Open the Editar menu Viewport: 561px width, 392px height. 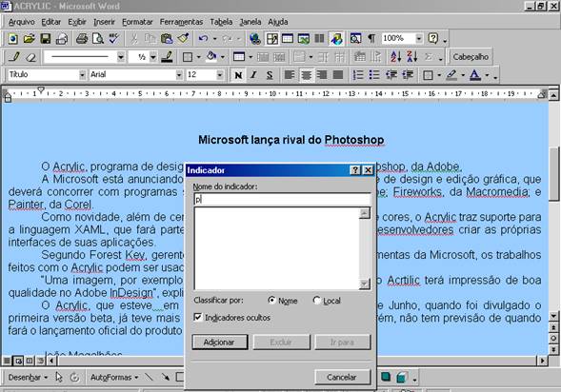(50, 22)
